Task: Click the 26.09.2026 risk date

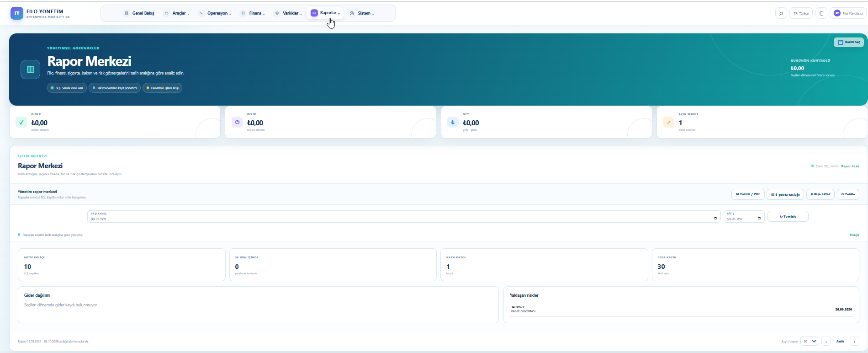Action: [x=843, y=310]
